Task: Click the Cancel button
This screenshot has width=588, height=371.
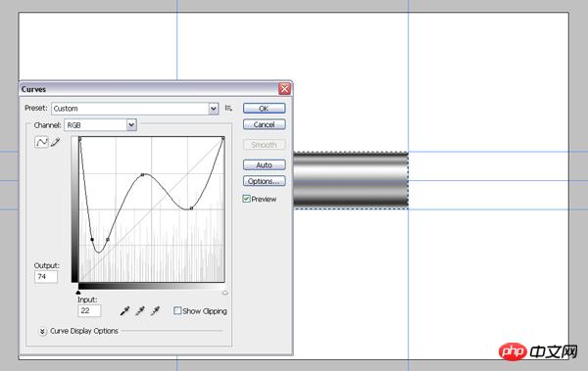Action: (264, 124)
